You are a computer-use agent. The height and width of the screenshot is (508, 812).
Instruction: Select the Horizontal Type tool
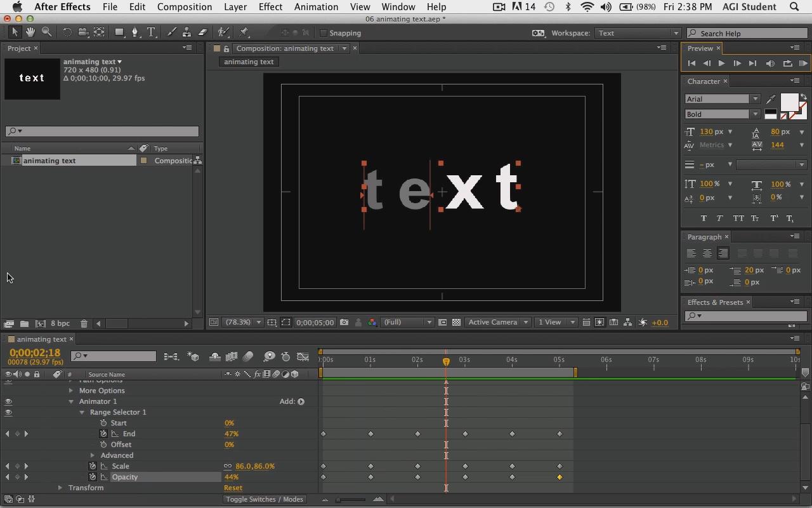coord(152,32)
